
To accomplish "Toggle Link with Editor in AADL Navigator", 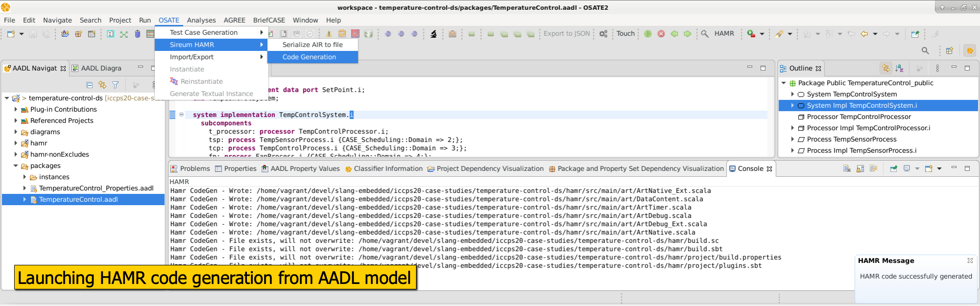I will tap(102, 85).
